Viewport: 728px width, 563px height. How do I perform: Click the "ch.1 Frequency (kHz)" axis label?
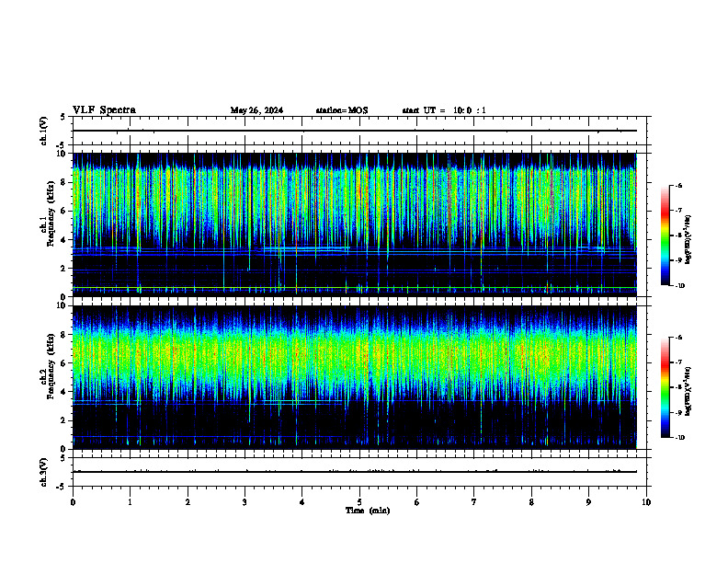click(47, 213)
